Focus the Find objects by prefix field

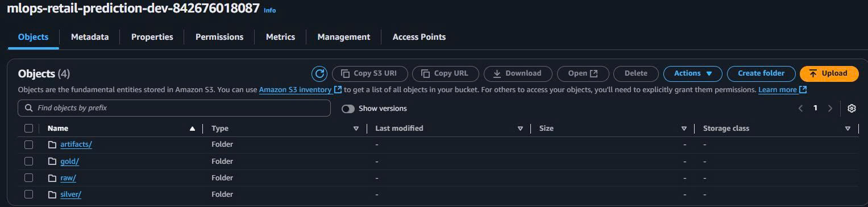click(x=174, y=108)
